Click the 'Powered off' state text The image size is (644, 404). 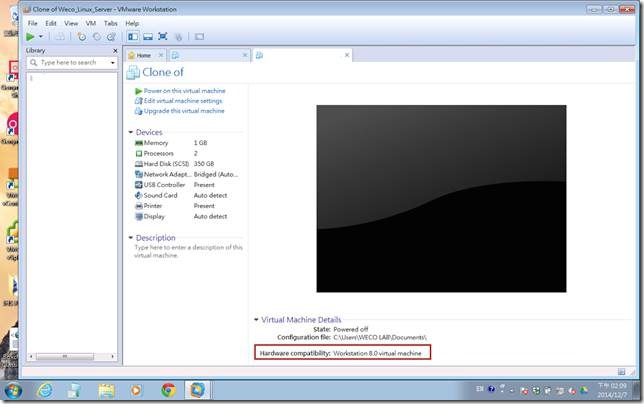coord(350,329)
